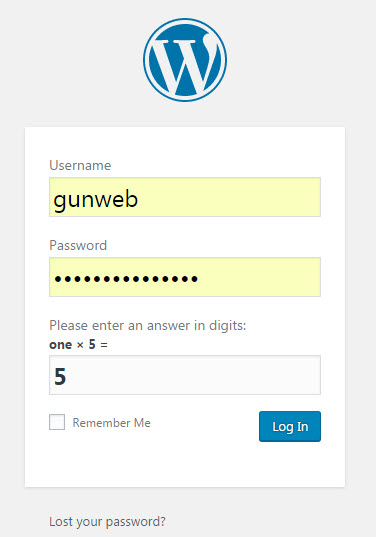Click the empty right side of Password field
376x537 pixels.
260,277
